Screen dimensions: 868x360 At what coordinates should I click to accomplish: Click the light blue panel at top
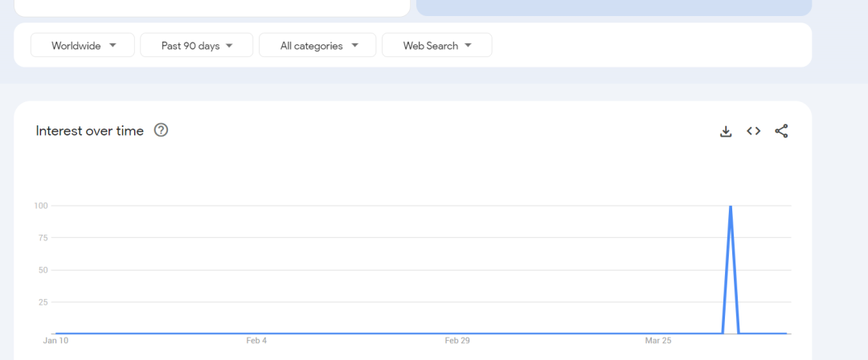tap(614, 8)
